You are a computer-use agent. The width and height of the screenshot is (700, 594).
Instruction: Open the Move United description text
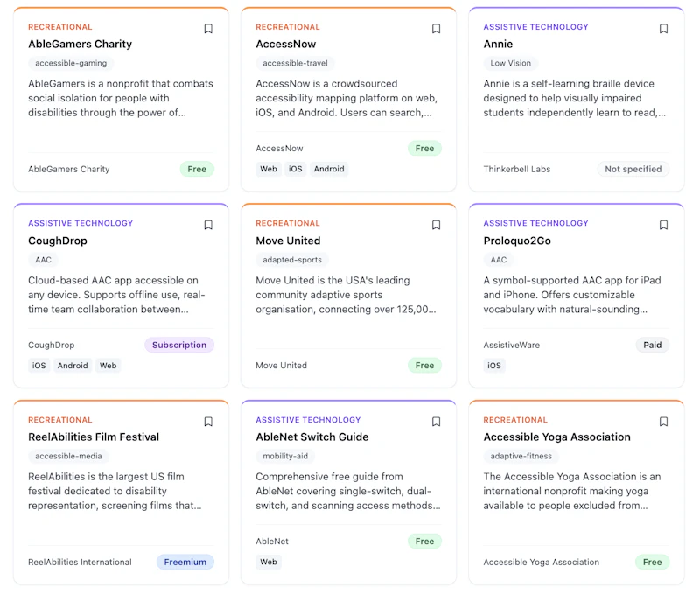pos(346,295)
